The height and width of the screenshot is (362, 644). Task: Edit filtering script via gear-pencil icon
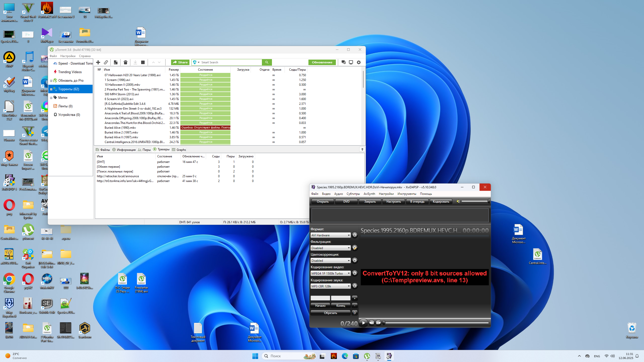pyautogui.click(x=355, y=248)
